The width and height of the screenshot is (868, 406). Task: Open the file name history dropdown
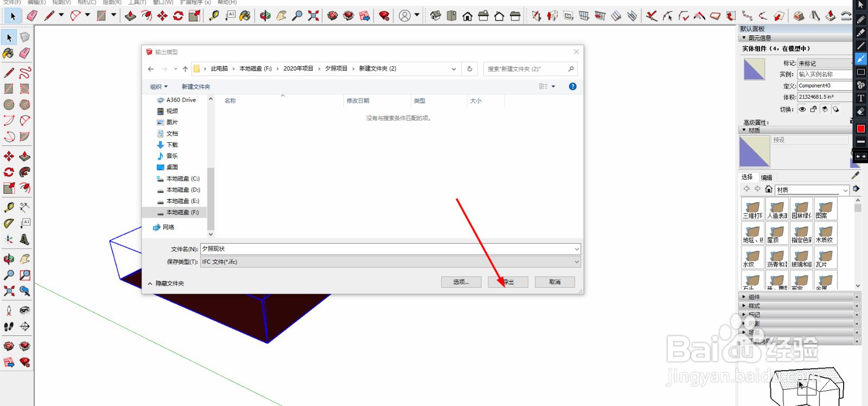tap(576, 249)
